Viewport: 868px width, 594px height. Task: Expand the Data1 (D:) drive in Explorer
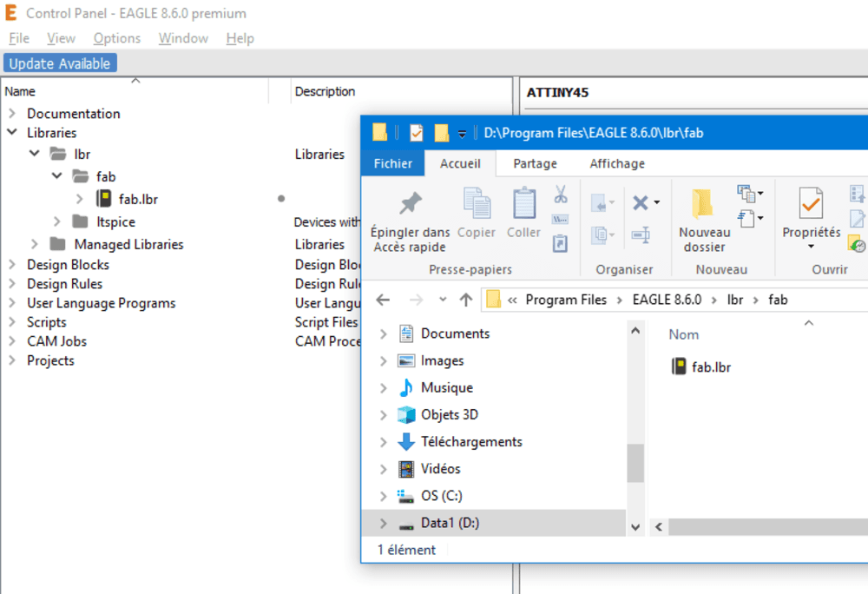[x=383, y=523]
